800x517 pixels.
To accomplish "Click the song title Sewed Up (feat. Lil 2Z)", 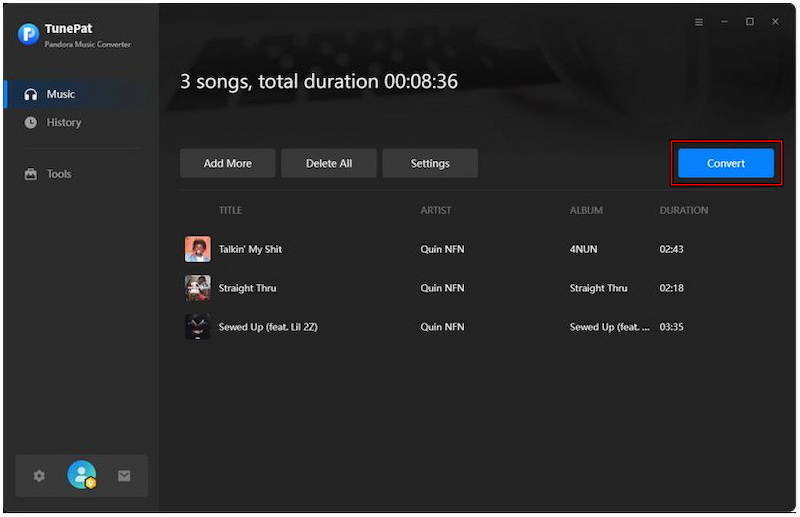I will (268, 327).
